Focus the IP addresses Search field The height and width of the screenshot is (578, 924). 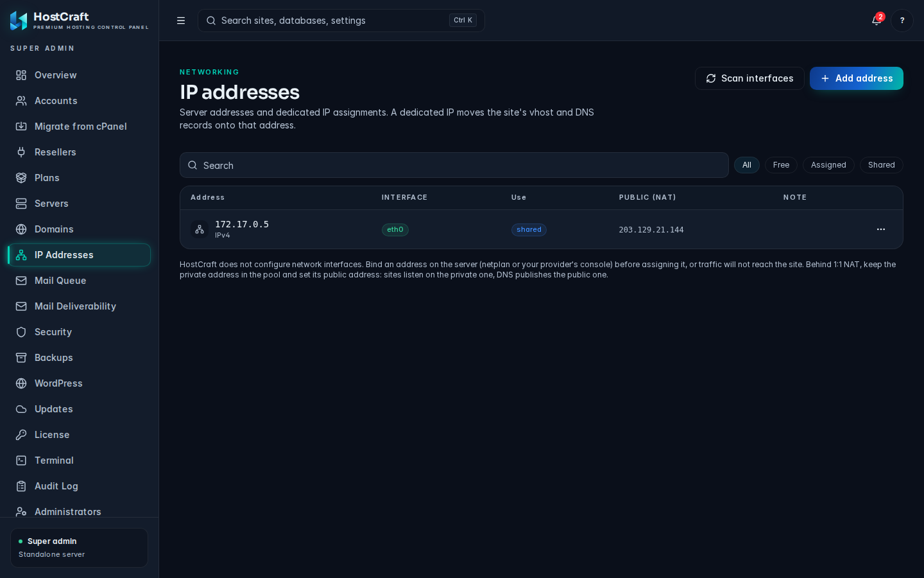click(454, 165)
